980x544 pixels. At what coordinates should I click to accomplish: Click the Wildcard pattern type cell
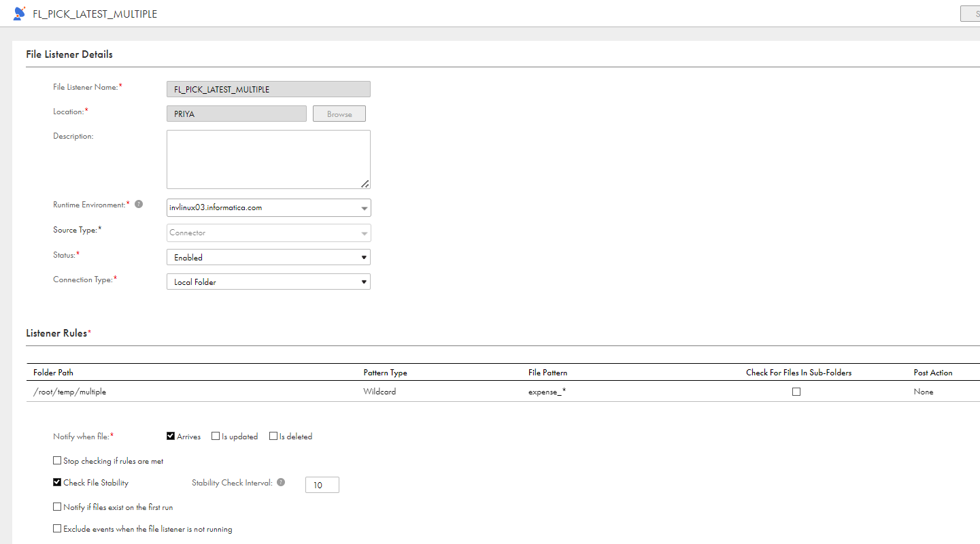tap(379, 392)
